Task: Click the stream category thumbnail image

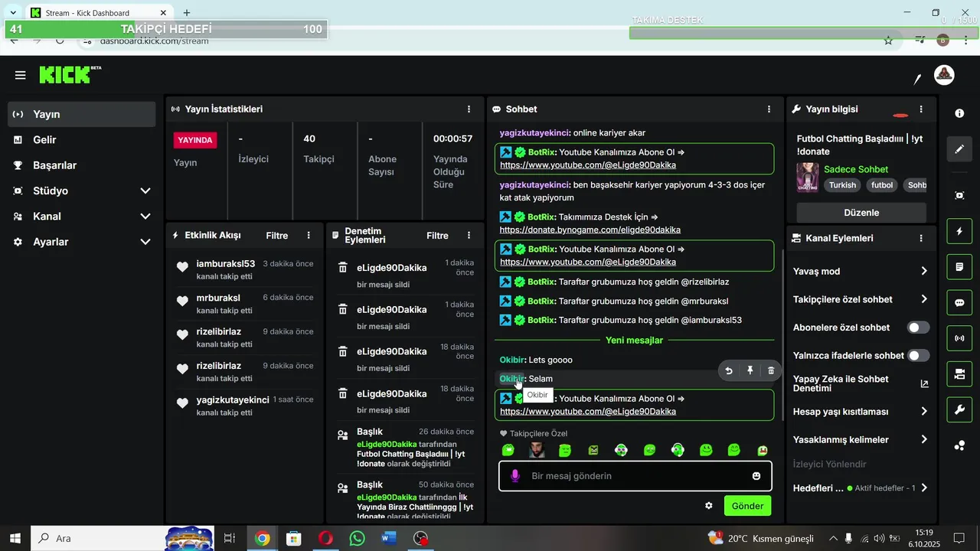Action: tap(808, 177)
